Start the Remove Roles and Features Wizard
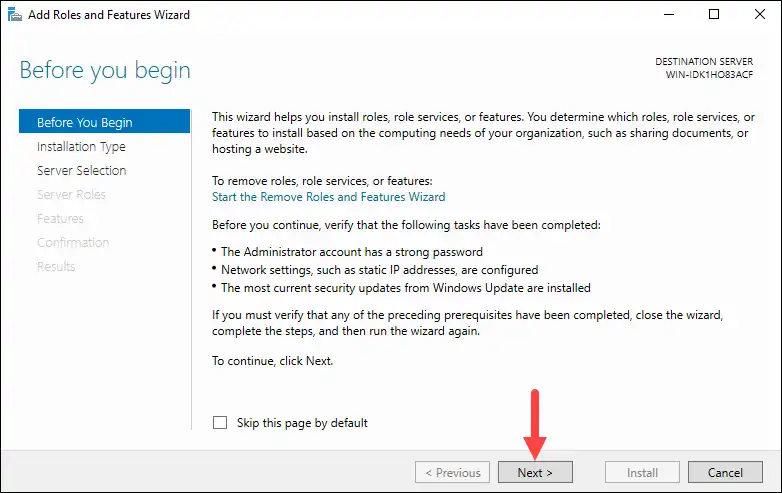 pyautogui.click(x=329, y=197)
